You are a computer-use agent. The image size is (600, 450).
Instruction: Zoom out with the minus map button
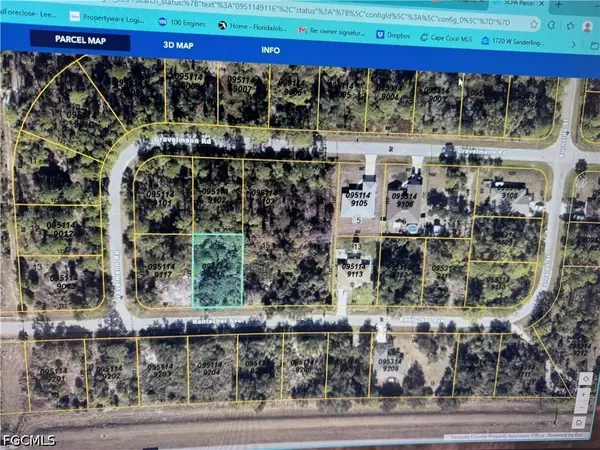coord(582,408)
